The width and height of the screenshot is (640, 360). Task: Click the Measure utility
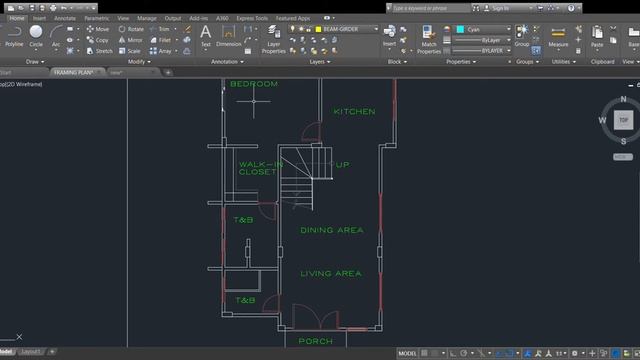click(558, 37)
